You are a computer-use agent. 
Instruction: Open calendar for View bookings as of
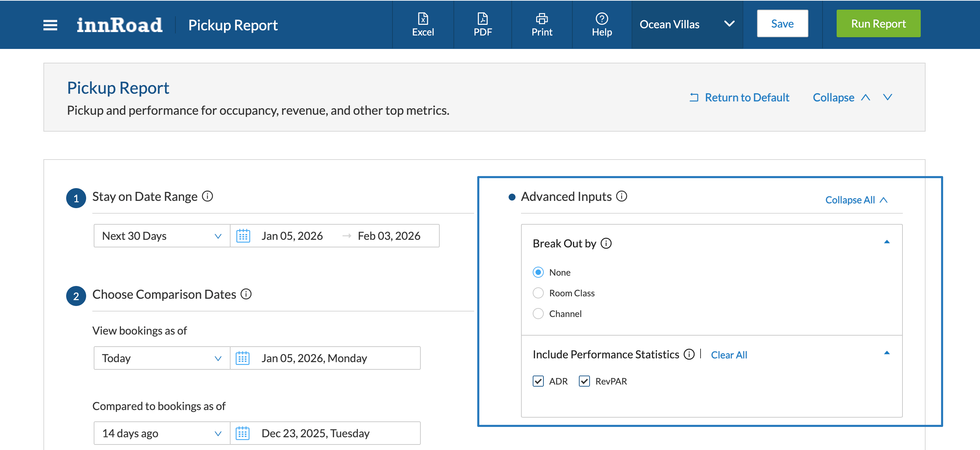click(243, 358)
